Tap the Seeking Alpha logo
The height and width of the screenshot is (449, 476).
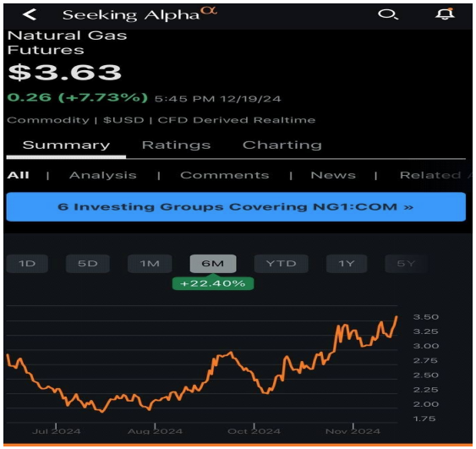[140, 14]
